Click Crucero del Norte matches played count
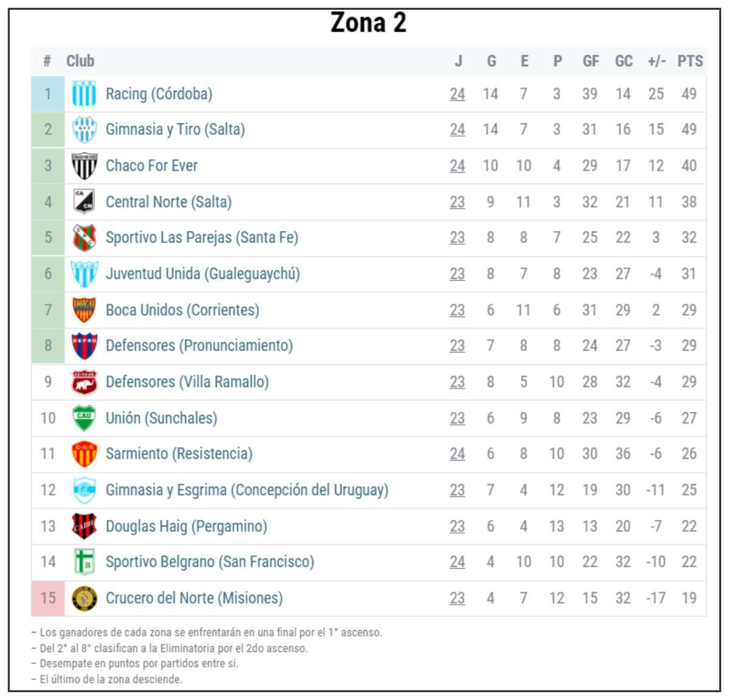729x700 pixels. click(x=457, y=599)
